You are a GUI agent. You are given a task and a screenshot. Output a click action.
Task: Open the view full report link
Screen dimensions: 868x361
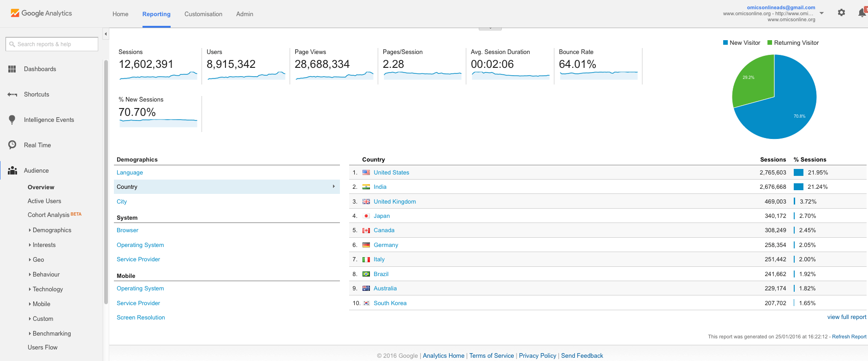pos(846,317)
